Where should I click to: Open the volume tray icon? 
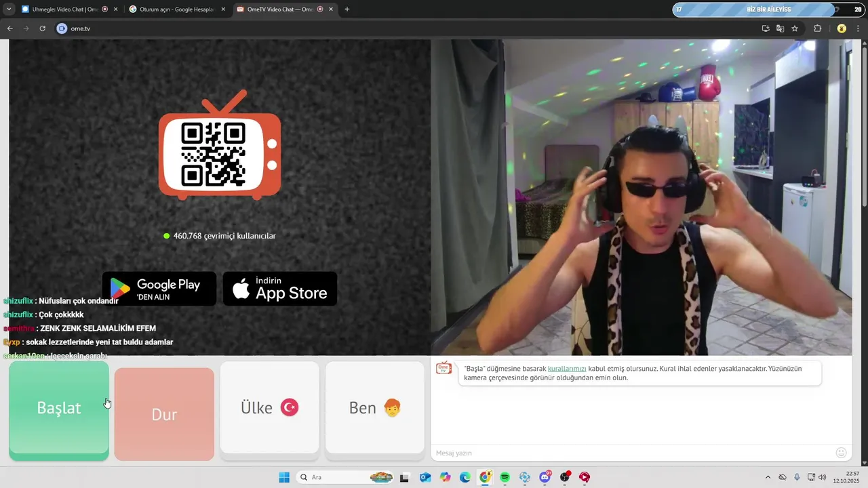(823, 477)
